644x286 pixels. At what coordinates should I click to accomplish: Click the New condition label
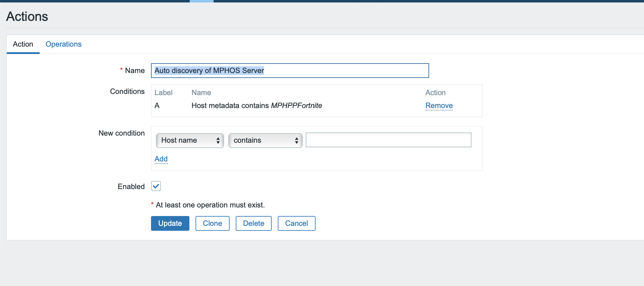(122, 133)
